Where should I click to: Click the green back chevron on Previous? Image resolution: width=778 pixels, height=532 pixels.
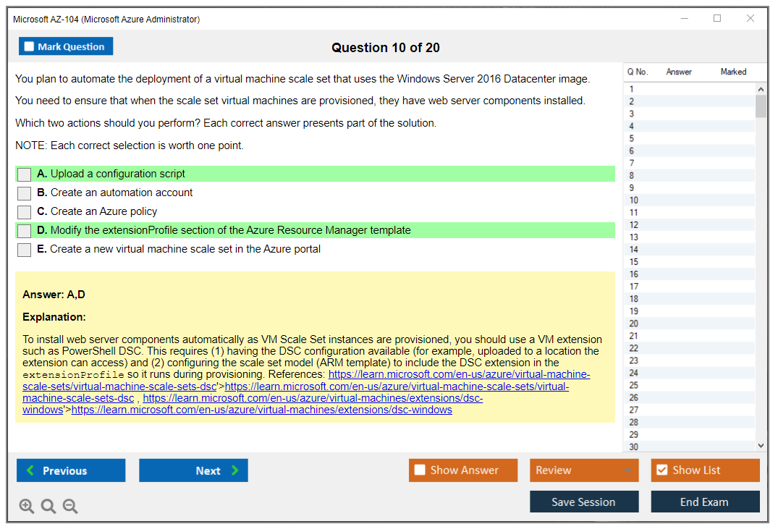pyautogui.click(x=30, y=470)
